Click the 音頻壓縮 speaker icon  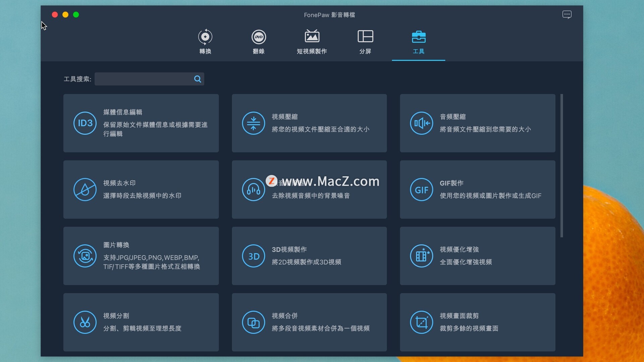click(x=422, y=123)
